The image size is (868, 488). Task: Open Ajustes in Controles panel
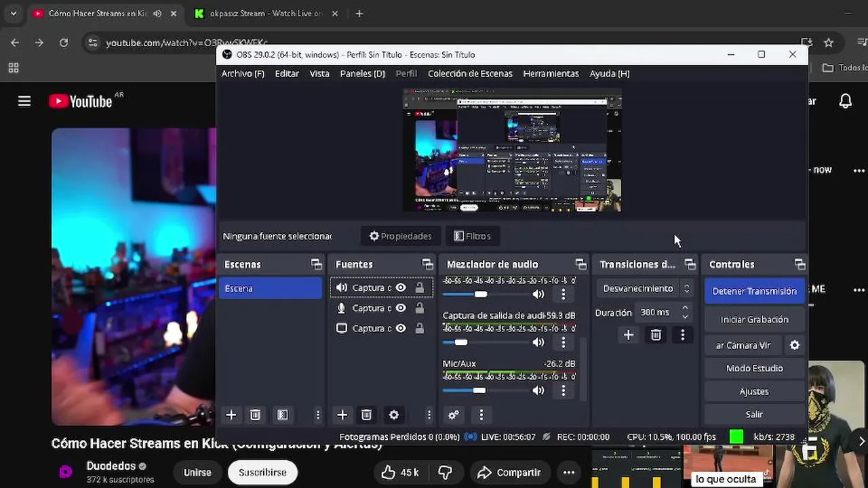click(754, 391)
